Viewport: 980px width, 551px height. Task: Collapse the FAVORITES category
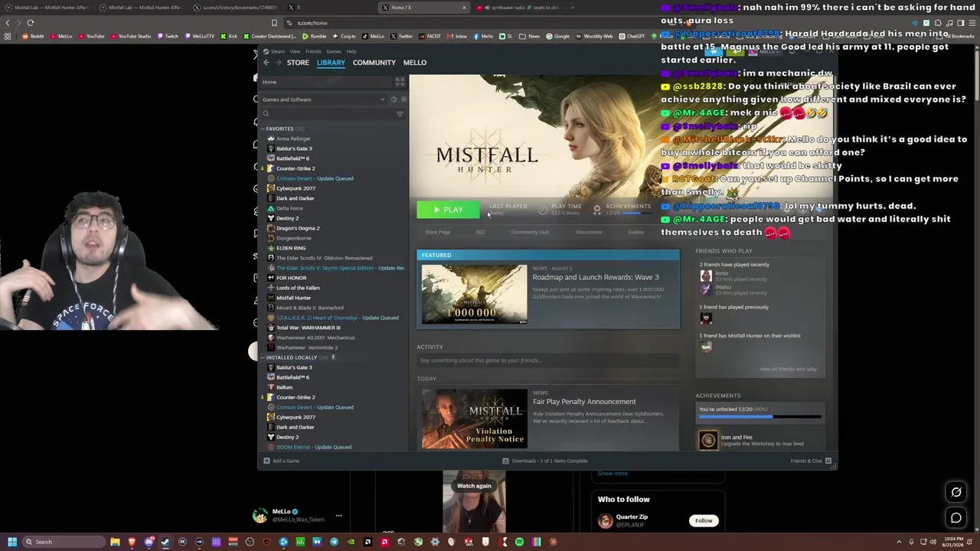[x=279, y=129]
